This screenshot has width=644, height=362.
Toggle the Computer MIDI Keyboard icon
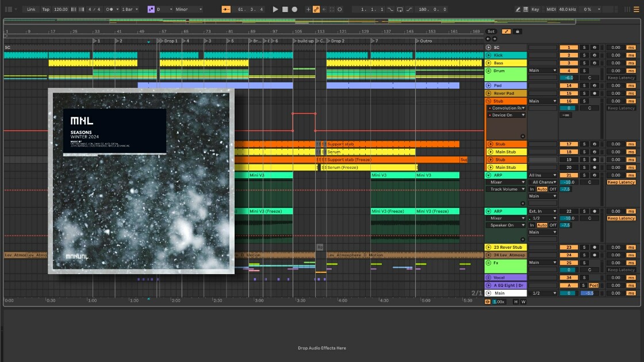coord(526,9)
